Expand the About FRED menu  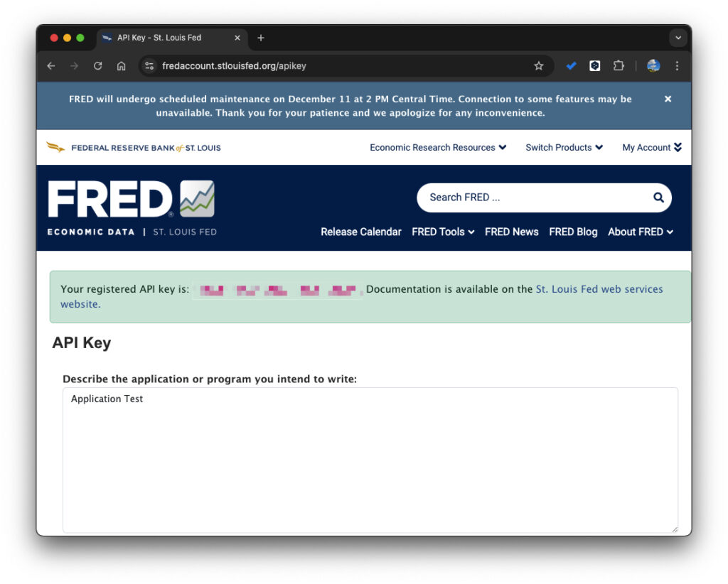click(641, 232)
